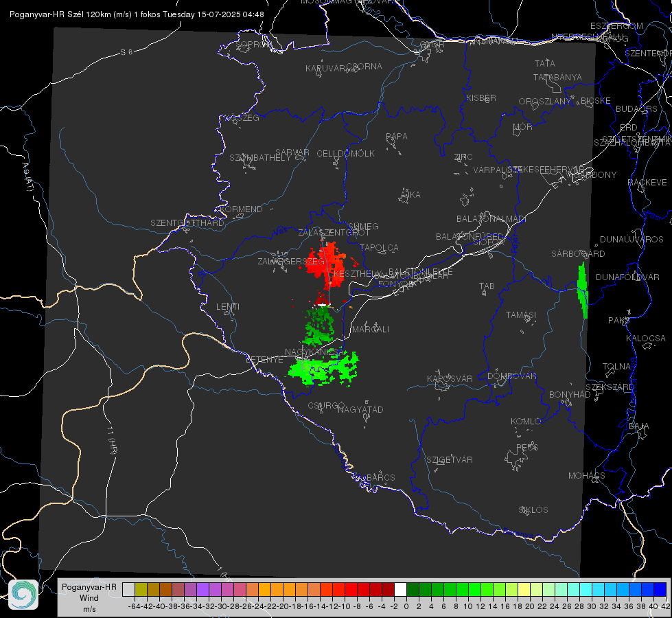This screenshot has height=618, width=672.
Task: Click the KISBÉR town label
Action: tap(481, 98)
